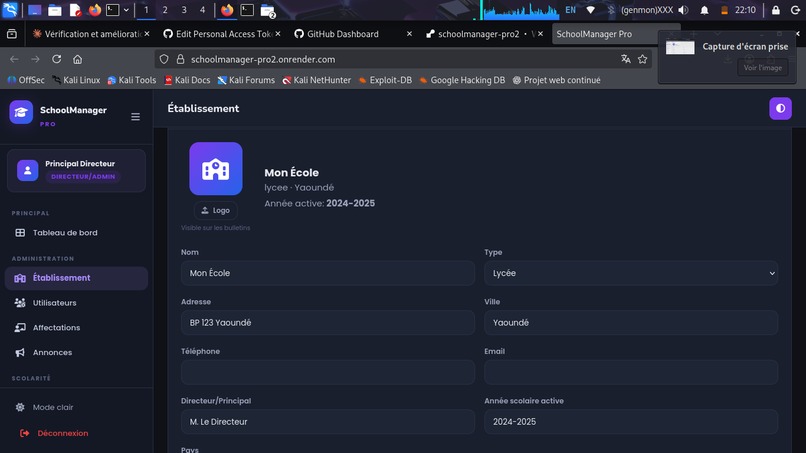Open the Type dropdown showing Lycée
This screenshot has width=806, height=453.
click(631, 273)
